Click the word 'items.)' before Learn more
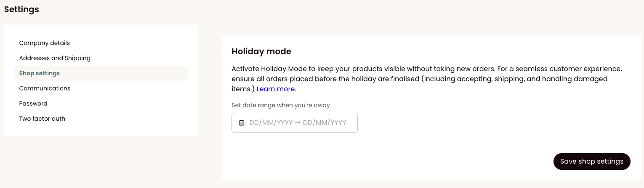This screenshot has height=188, width=644. click(243, 89)
